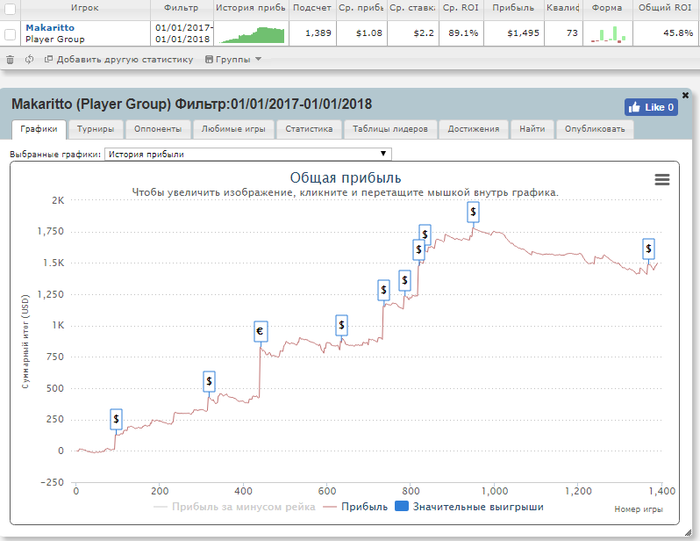Open the Оппоненты tab
The image size is (700, 541).
(x=158, y=129)
